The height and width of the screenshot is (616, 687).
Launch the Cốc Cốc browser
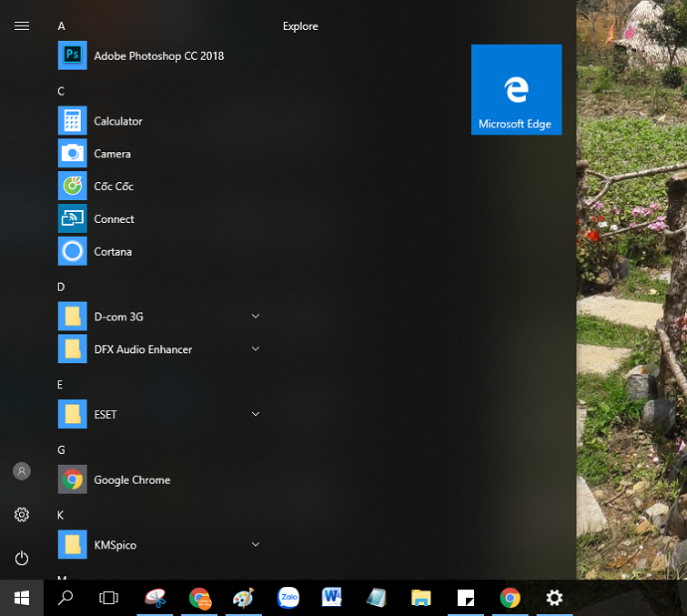114,187
